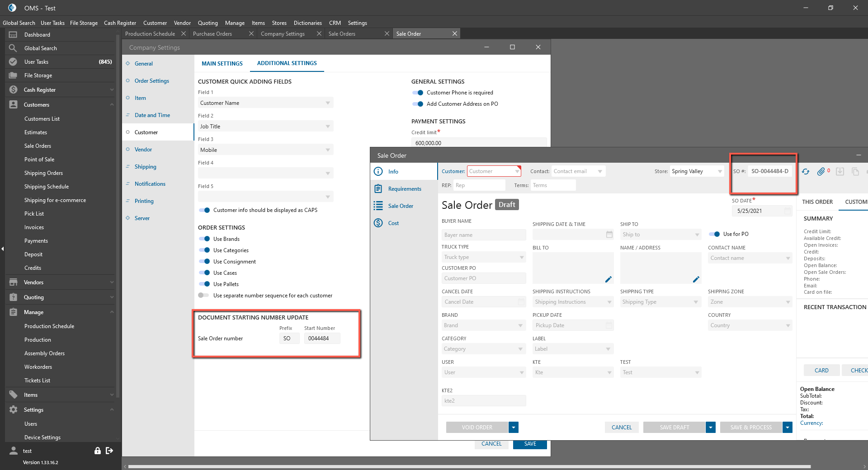Open Requirements clipboard icon in Sale Order
Viewport: 868px width, 470px height.
pos(378,189)
